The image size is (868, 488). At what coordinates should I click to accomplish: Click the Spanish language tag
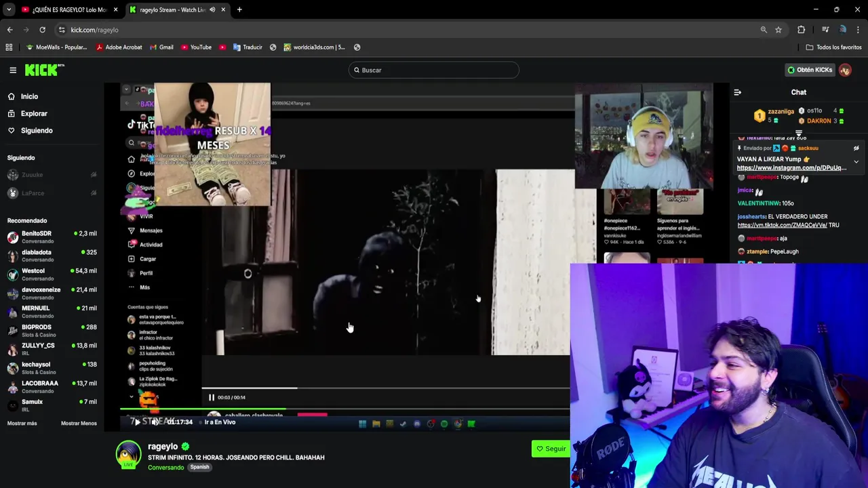199,467
